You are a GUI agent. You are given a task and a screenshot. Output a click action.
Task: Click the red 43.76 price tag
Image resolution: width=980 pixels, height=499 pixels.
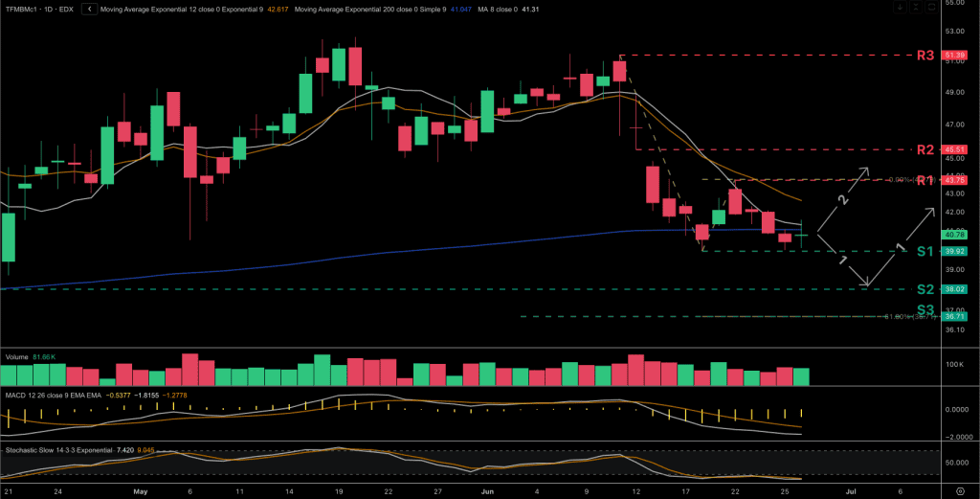tap(955, 180)
